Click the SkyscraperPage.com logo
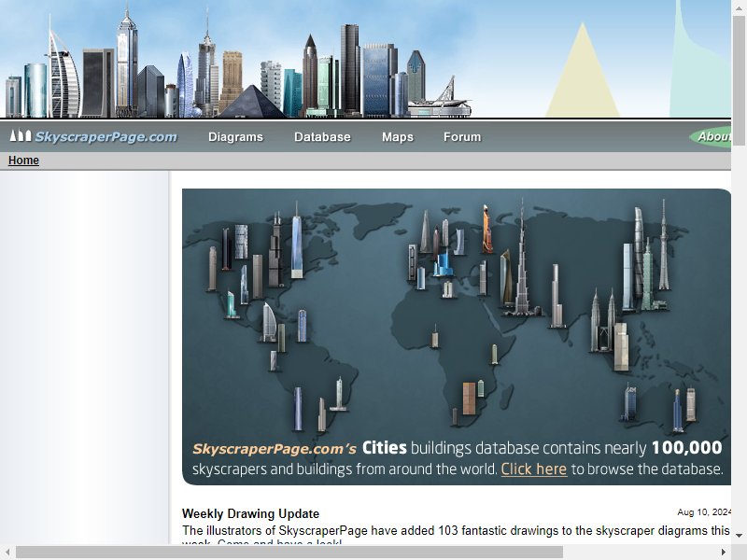 [93, 136]
